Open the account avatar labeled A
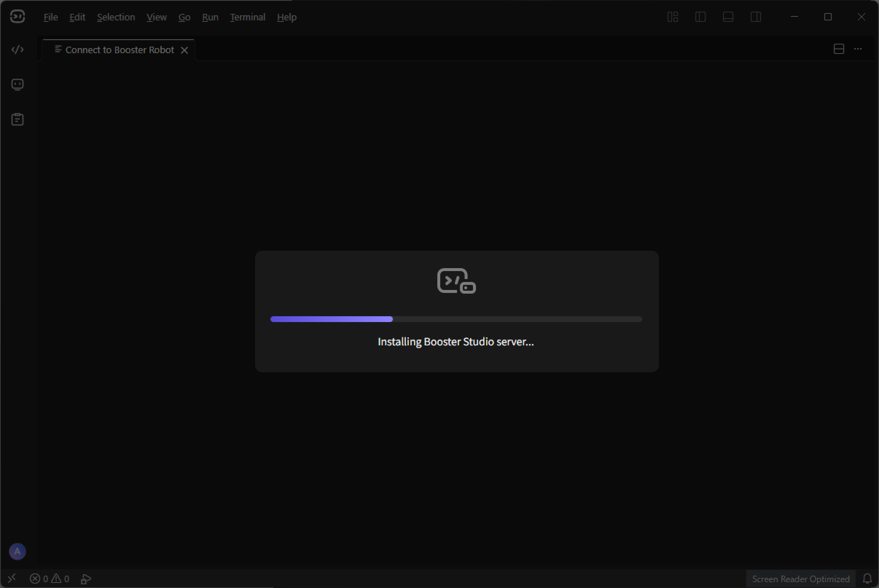Image resolution: width=879 pixels, height=588 pixels. 17,551
